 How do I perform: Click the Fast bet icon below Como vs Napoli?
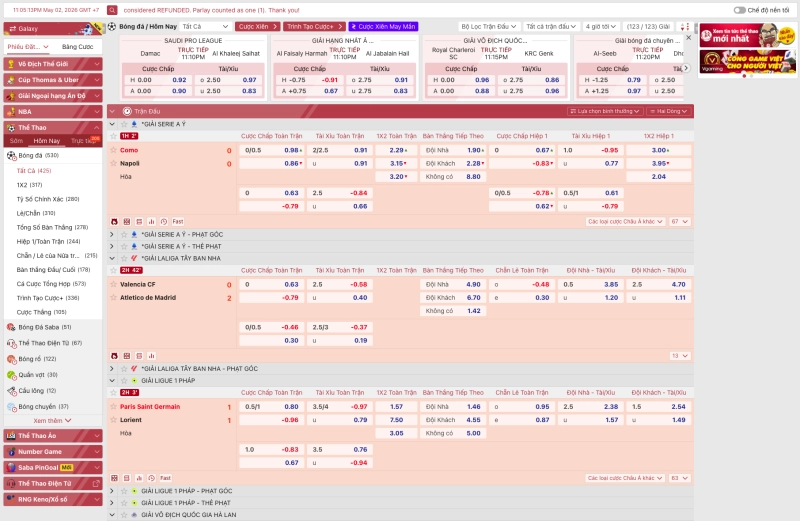point(178,221)
